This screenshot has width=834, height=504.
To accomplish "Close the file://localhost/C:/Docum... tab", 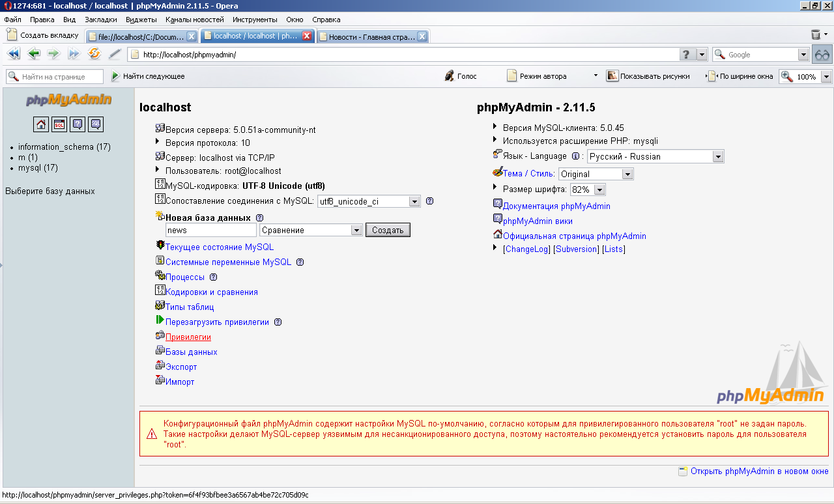I will [192, 36].
